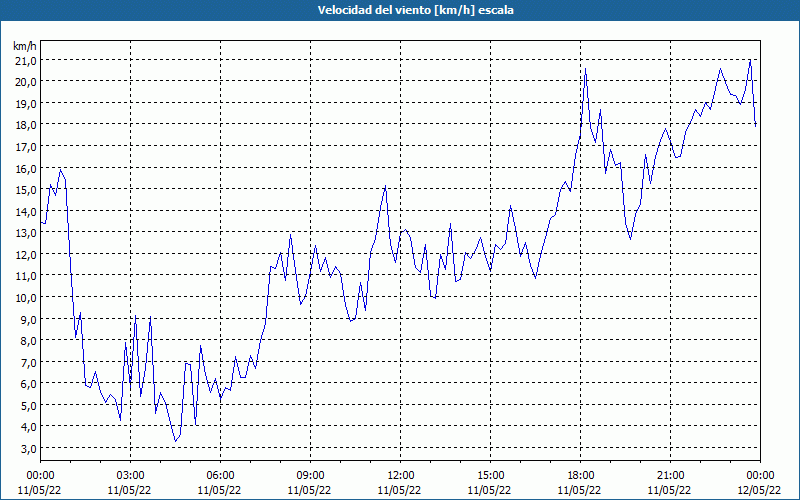Viewport: 800px width, 500px height.
Task: Click the '11,0' y-axis value
Action: tap(26, 276)
